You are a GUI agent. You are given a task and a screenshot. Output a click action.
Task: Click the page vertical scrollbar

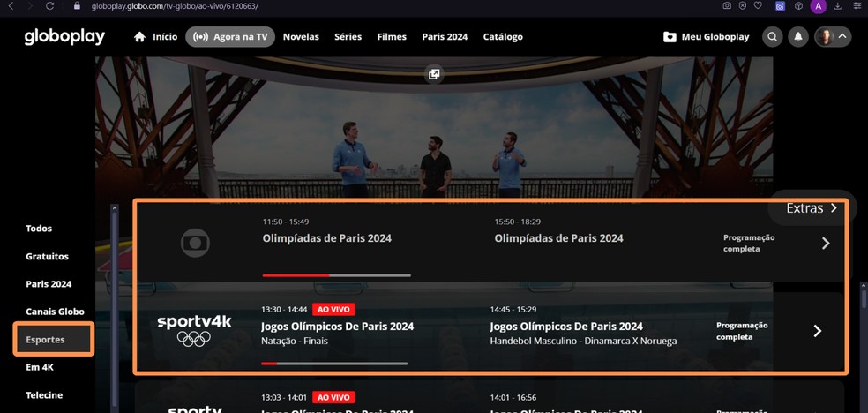[864, 298]
